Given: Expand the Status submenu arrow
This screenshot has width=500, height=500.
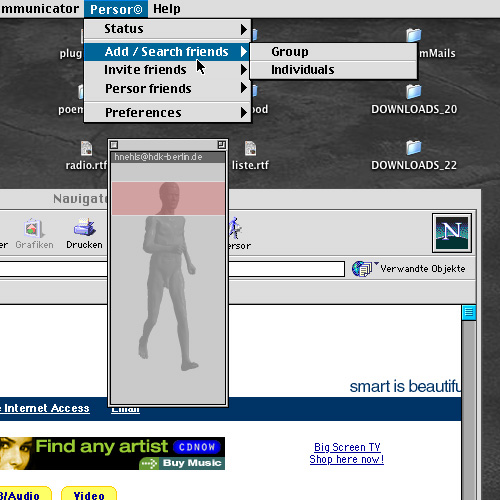Looking at the screenshot, I should (x=244, y=29).
